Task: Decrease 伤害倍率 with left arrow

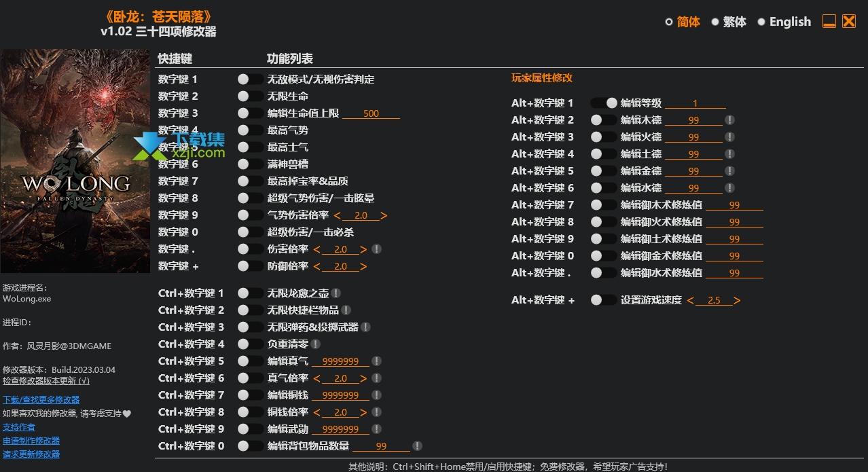Action: pyautogui.click(x=317, y=250)
